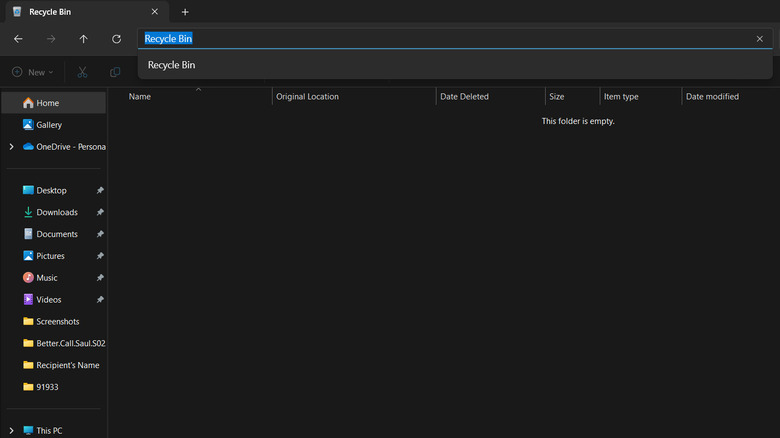
Task: Unpin Desktop using its pin icon
Action: point(100,190)
